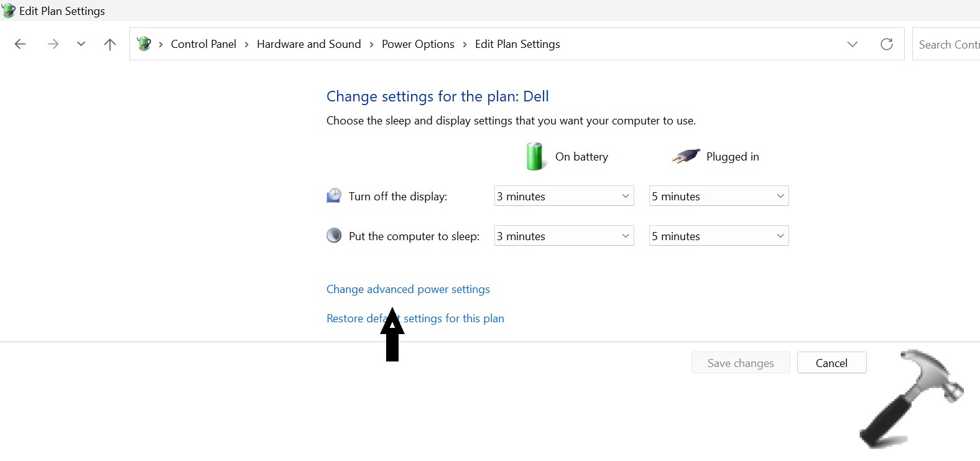Open Change advanced power settings link
Viewport: 980px width, 461px height.
tap(408, 289)
